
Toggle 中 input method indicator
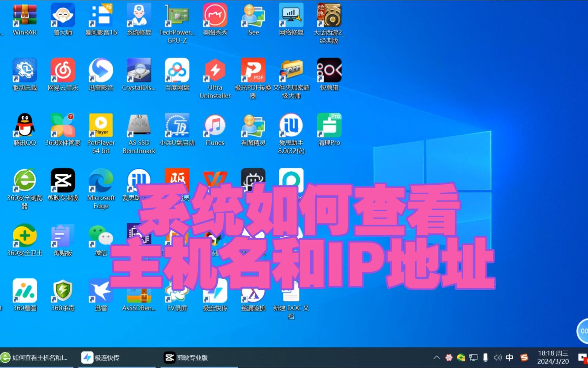tap(509, 357)
